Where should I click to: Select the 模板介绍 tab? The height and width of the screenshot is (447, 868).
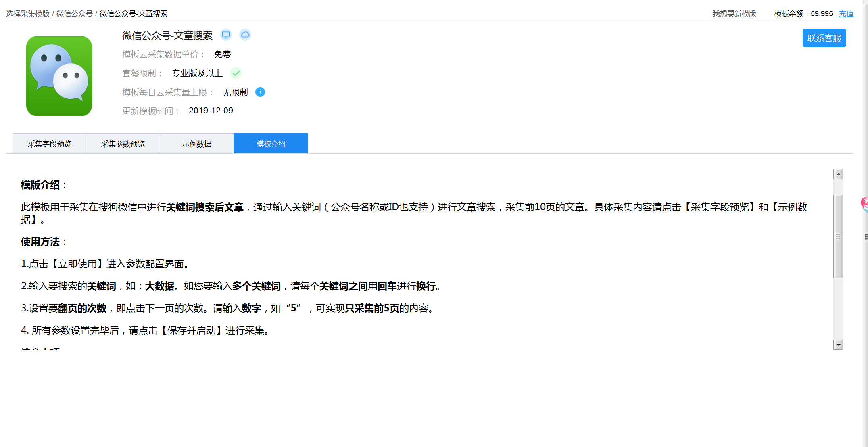(271, 144)
